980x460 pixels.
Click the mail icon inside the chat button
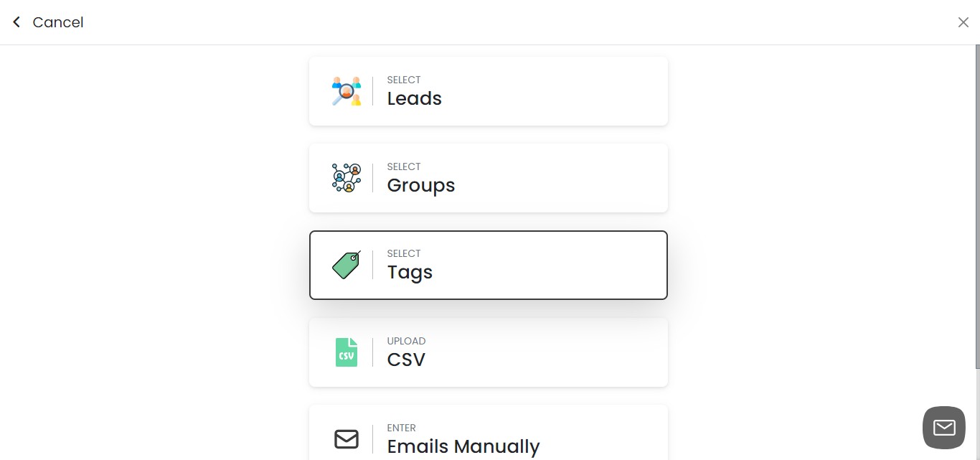(943, 427)
